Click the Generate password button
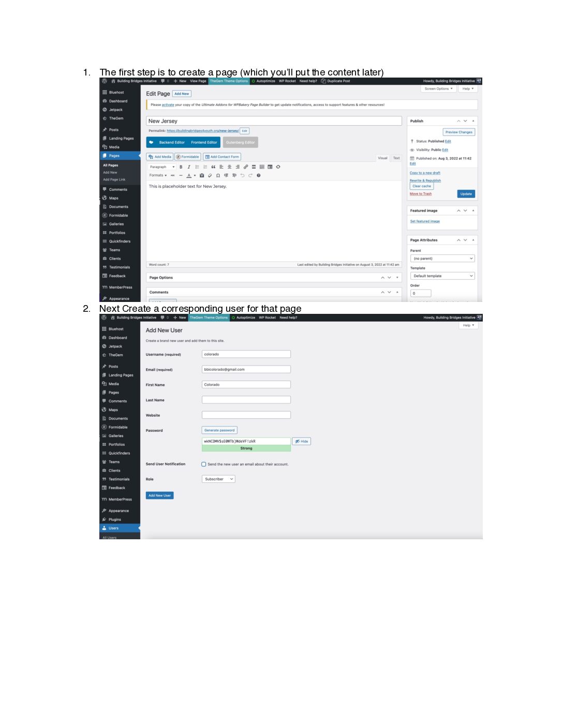Viewport: 563px width, 728px height. point(219,430)
